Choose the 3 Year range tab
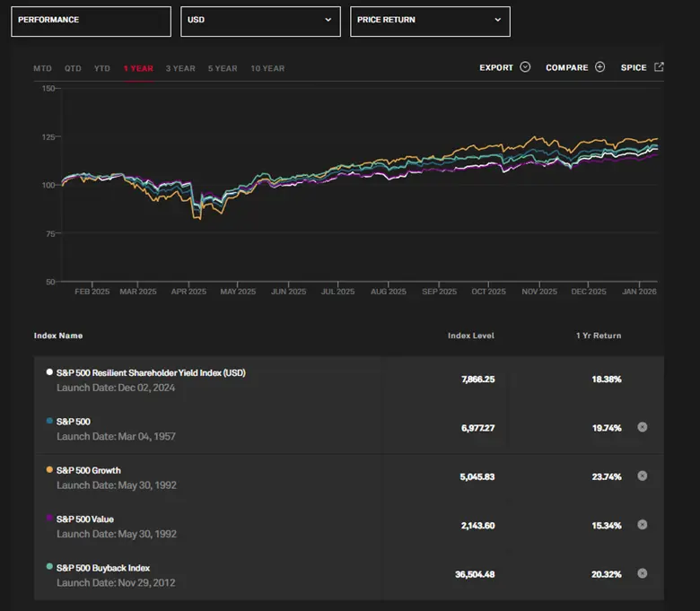The width and height of the screenshot is (700, 611). click(x=179, y=68)
